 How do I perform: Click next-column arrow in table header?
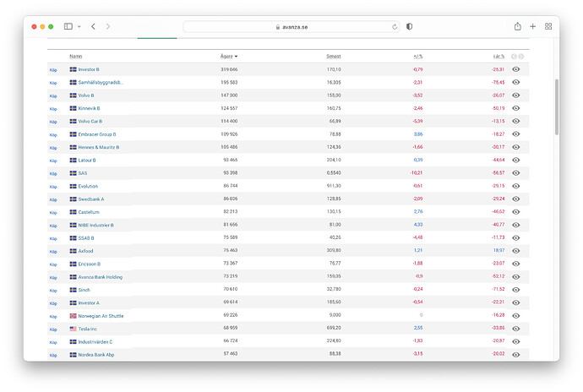521,57
